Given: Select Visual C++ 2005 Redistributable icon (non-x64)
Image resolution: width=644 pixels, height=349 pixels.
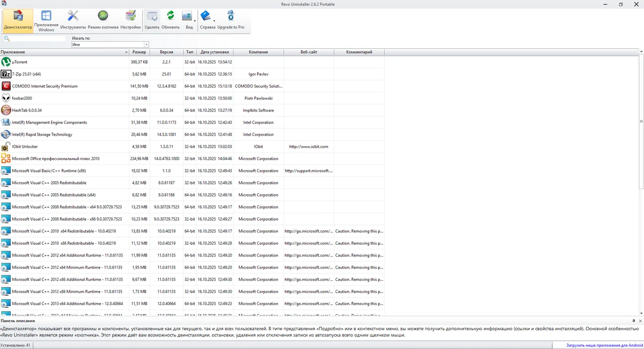Looking at the screenshot, I should 6,183.
